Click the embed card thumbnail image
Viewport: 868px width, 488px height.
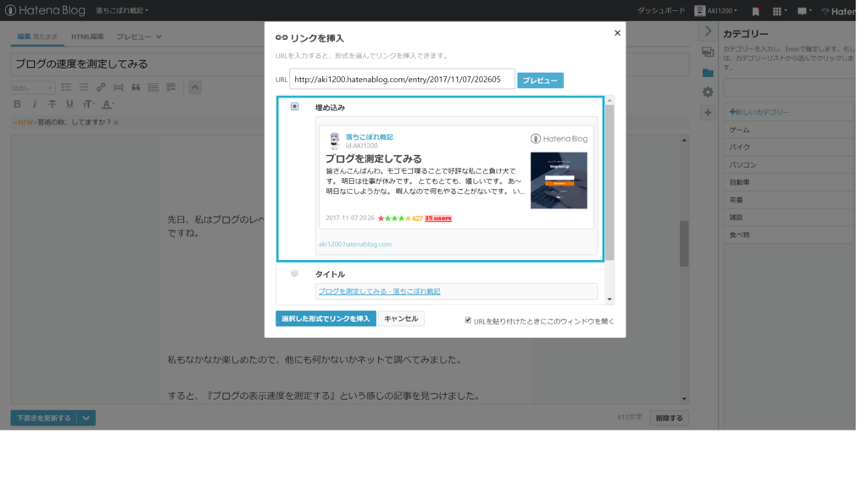click(559, 180)
